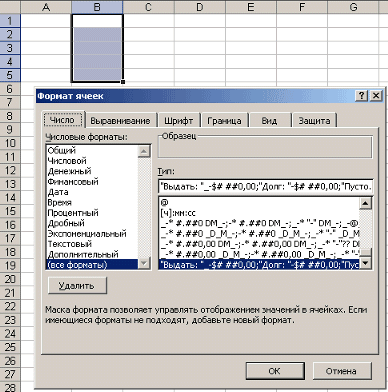Open the Число tab
388x392 pixels.
tap(63, 120)
